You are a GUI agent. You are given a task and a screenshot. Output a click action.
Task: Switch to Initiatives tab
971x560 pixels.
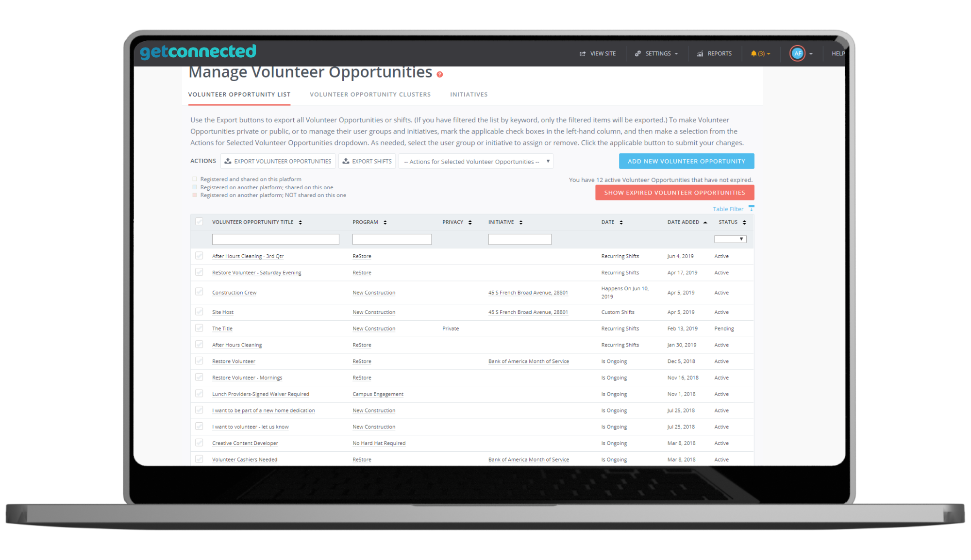pos(469,93)
